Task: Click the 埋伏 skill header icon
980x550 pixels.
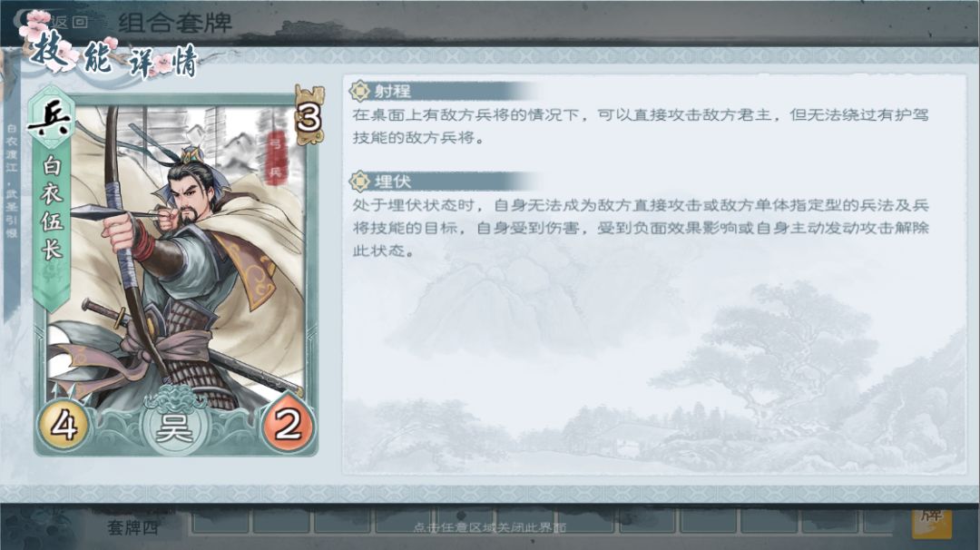Action: click(359, 182)
